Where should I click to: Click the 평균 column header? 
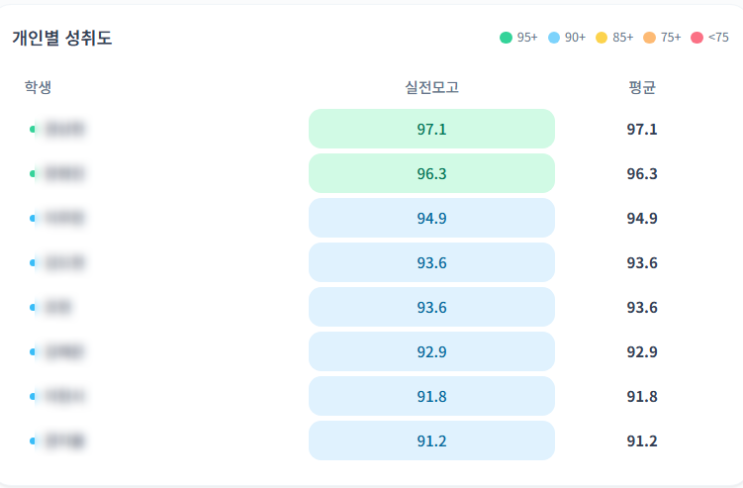tap(641, 87)
